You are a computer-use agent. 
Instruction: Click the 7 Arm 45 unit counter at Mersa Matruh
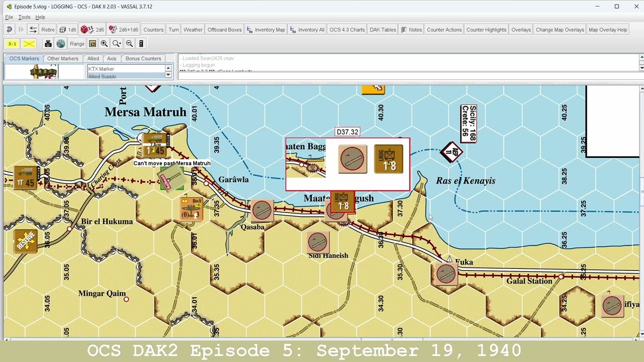[154, 145]
